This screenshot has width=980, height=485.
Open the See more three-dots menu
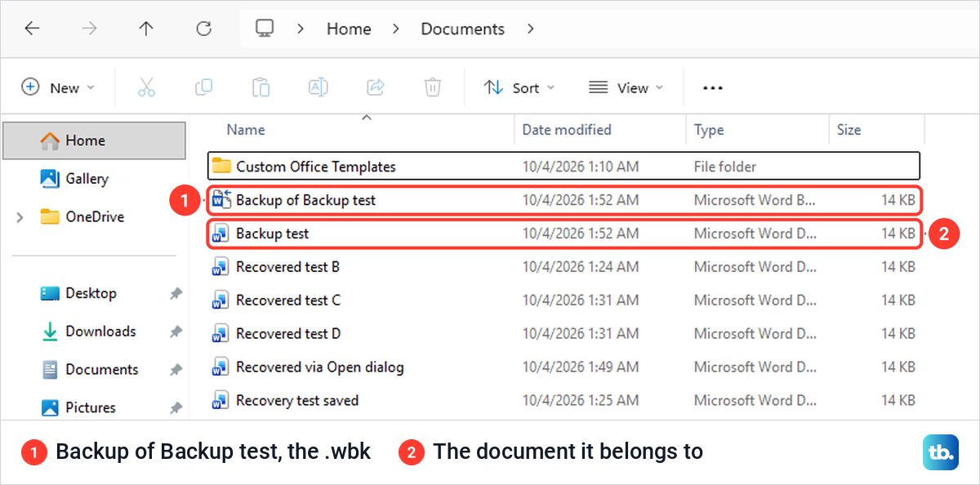click(x=713, y=88)
